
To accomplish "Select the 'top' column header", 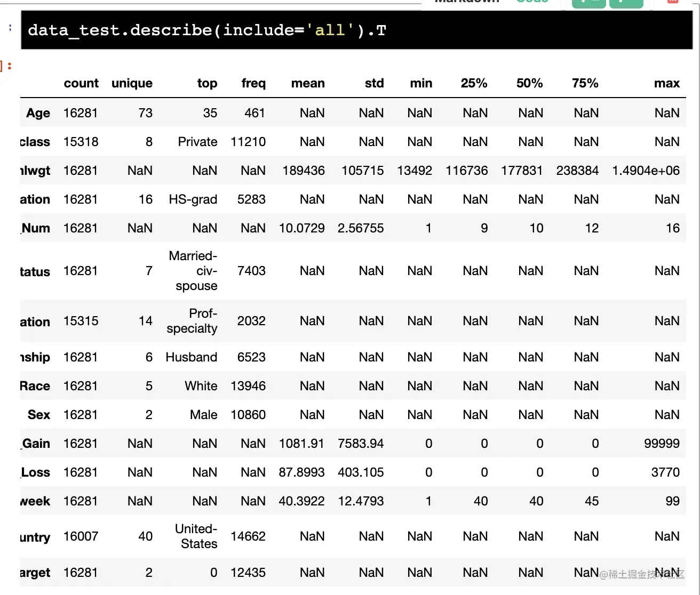I will tap(207, 84).
